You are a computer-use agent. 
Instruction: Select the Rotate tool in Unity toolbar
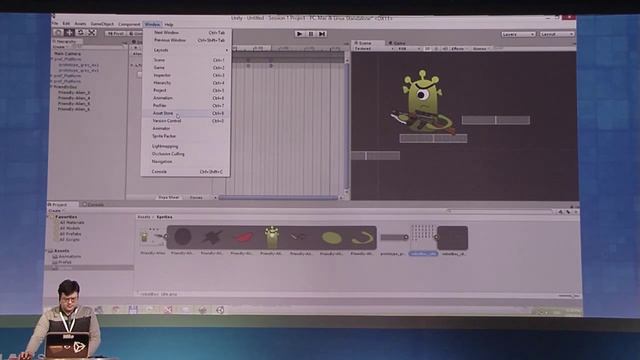[x=81, y=33]
